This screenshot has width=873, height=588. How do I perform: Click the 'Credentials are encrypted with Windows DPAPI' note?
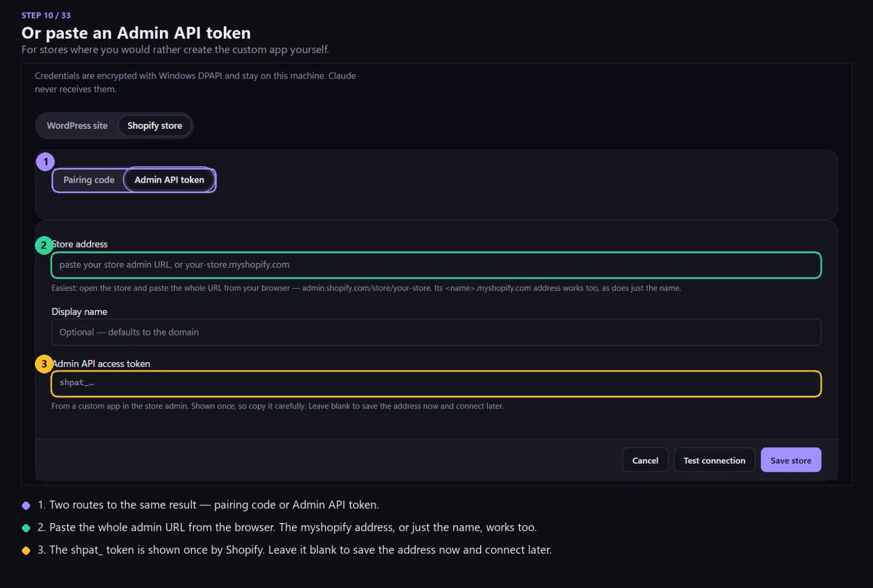(195, 82)
